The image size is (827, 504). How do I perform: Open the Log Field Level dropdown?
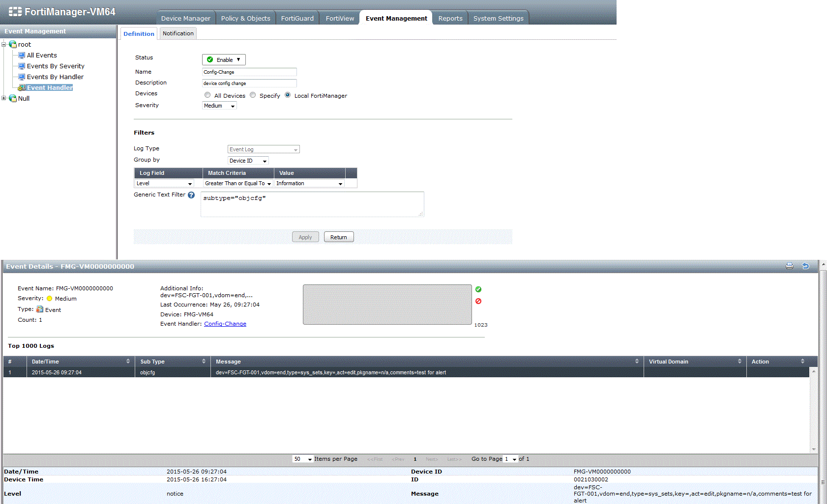point(164,183)
